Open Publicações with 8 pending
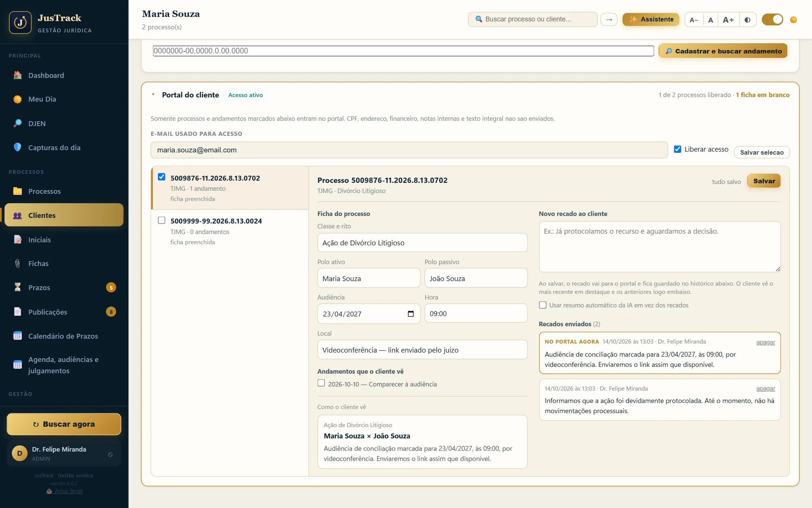The width and height of the screenshot is (812, 508). point(64,312)
